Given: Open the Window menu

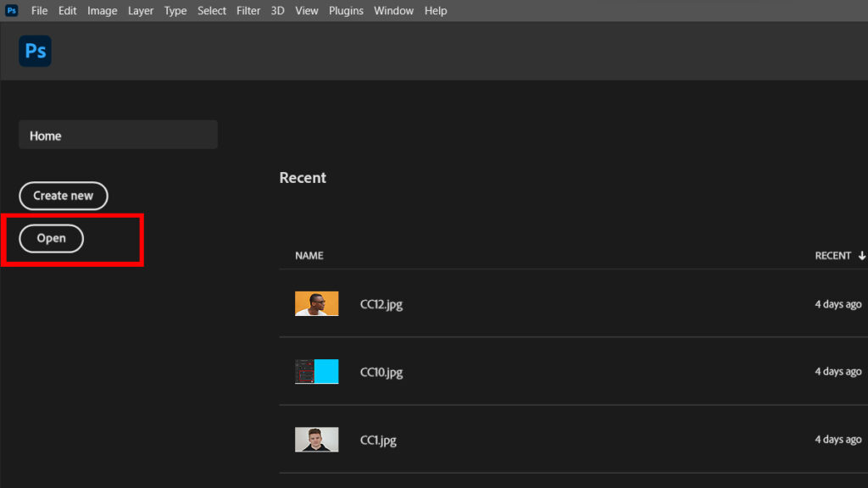Looking at the screenshot, I should [393, 11].
